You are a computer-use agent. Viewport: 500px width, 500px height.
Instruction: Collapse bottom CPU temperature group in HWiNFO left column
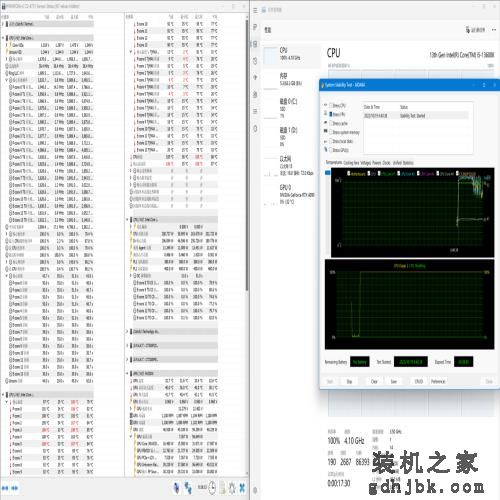[x=3, y=395]
